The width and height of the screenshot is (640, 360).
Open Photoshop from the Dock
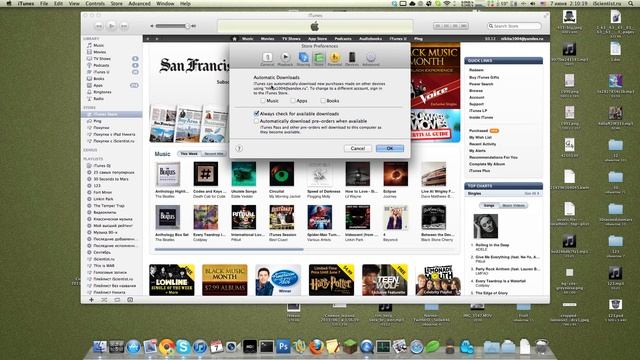[283, 347]
